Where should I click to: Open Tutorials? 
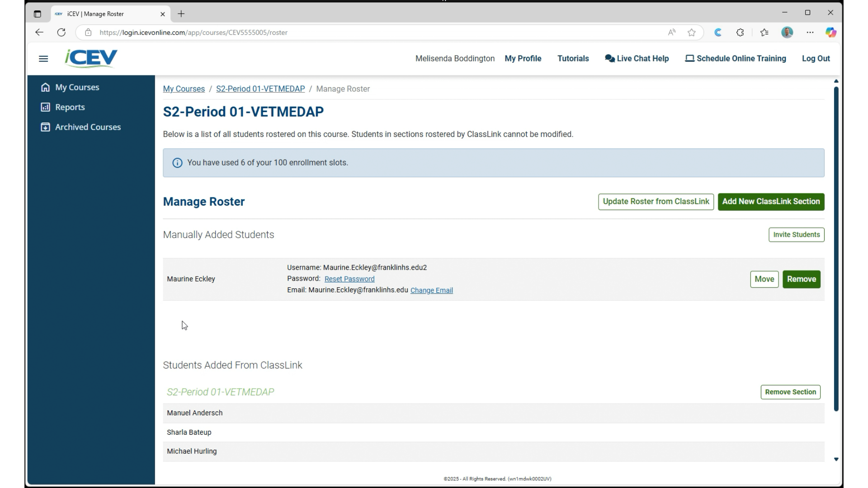[573, 58]
